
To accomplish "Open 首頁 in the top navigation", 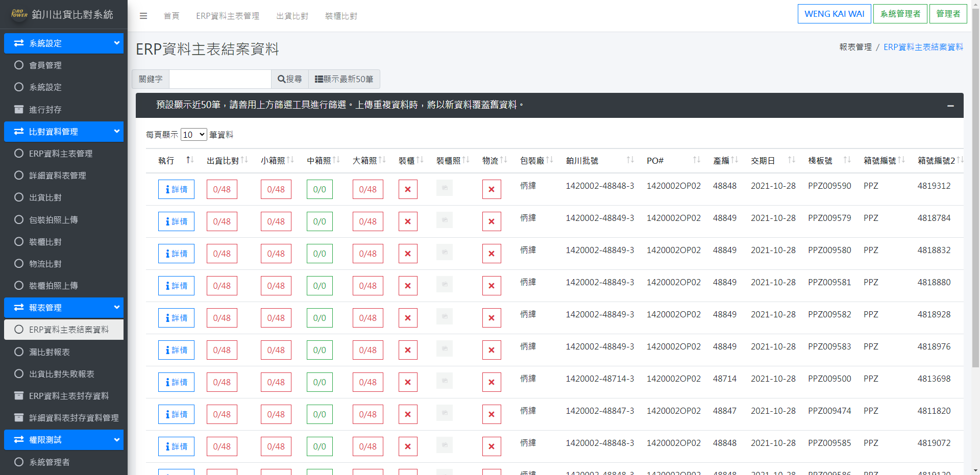I will tap(171, 16).
